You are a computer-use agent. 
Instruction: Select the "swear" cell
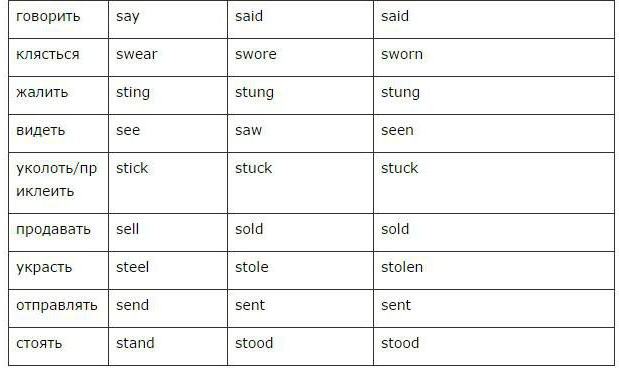(x=168, y=57)
